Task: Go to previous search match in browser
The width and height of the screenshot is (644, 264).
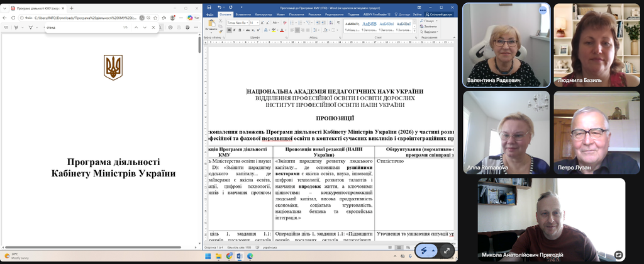Action: point(136,28)
